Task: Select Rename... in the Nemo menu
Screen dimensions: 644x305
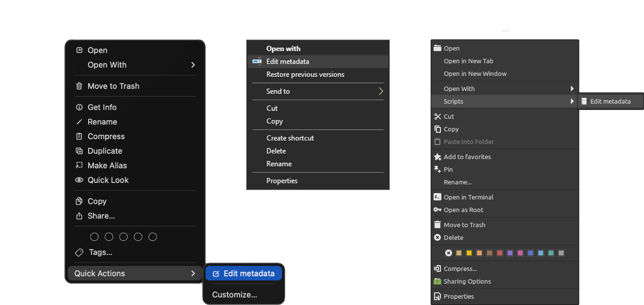Action: pos(458,182)
